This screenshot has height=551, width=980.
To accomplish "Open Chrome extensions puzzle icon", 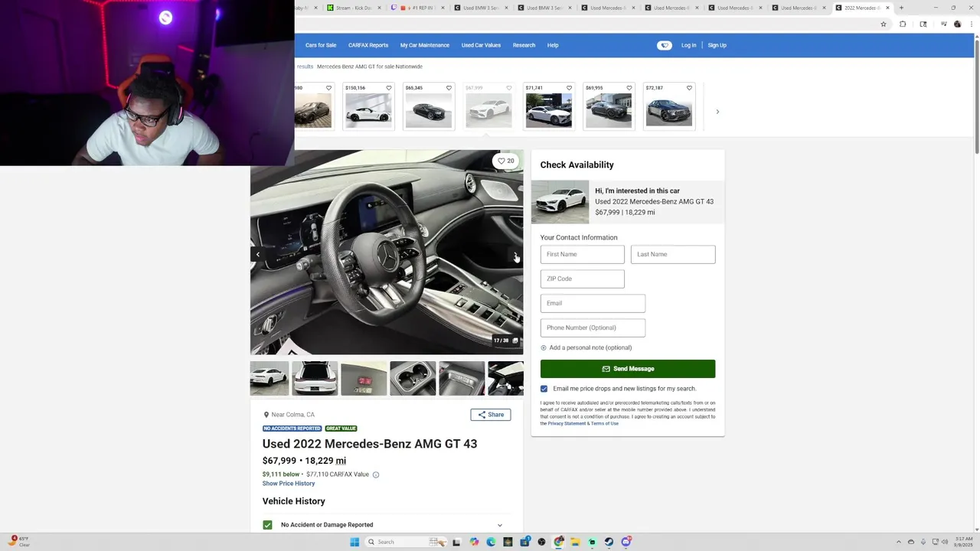I will 903,24.
